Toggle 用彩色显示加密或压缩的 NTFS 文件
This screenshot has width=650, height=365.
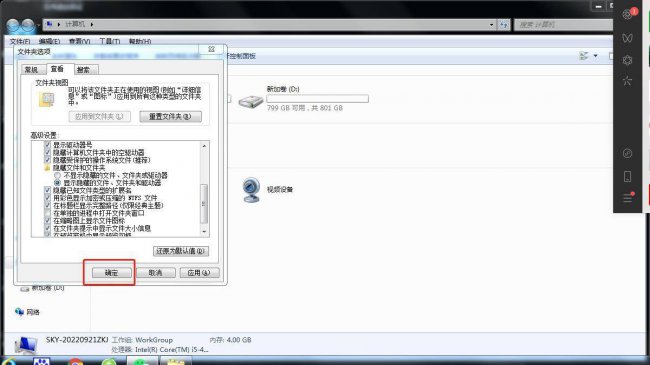click(47, 198)
